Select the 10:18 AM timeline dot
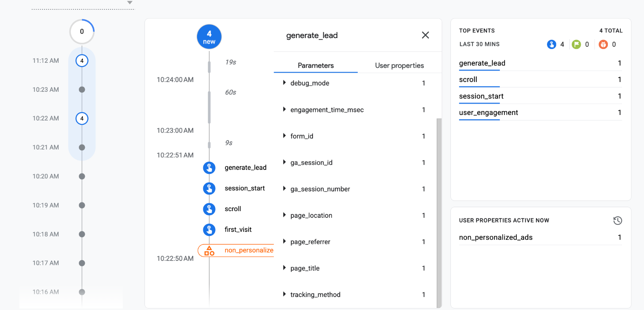The height and width of the screenshot is (310, 644). coord(82,234)
